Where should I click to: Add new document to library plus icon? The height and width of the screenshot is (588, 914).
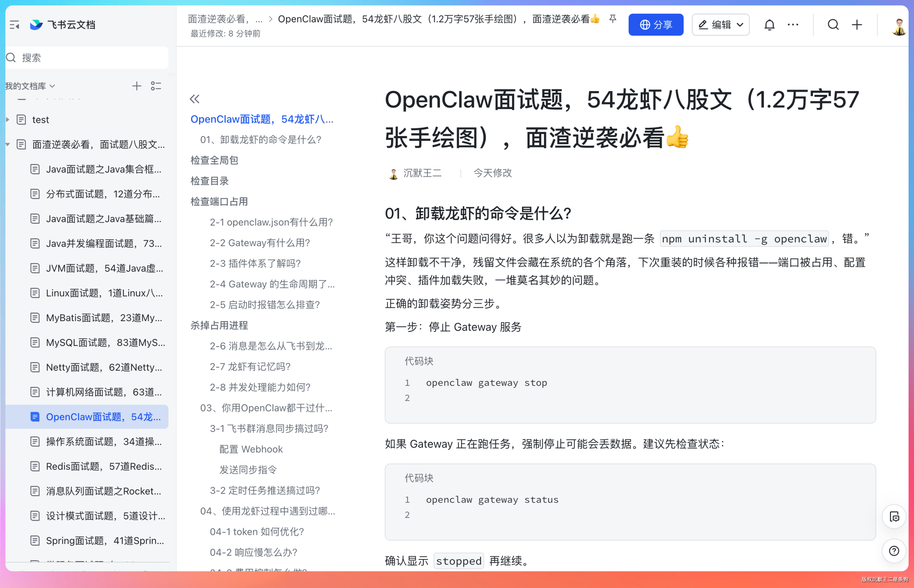pyautogui.click(x=136, y=86)
